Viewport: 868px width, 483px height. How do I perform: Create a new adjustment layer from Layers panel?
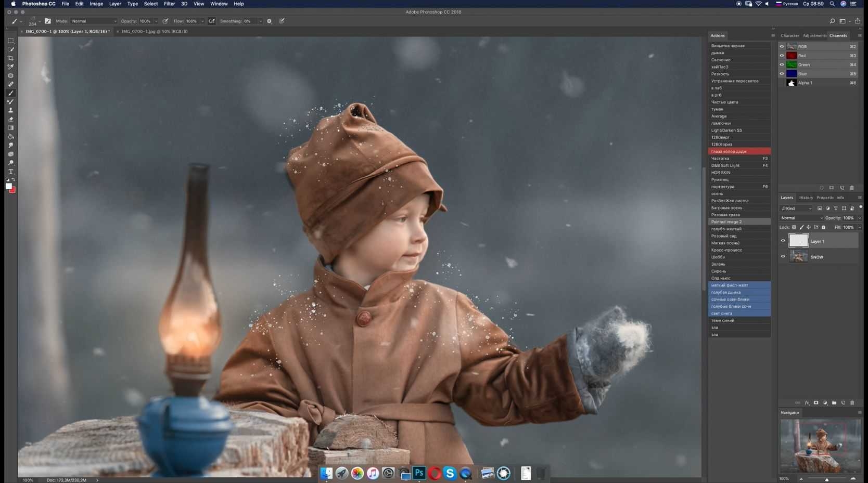coord(825,403)
